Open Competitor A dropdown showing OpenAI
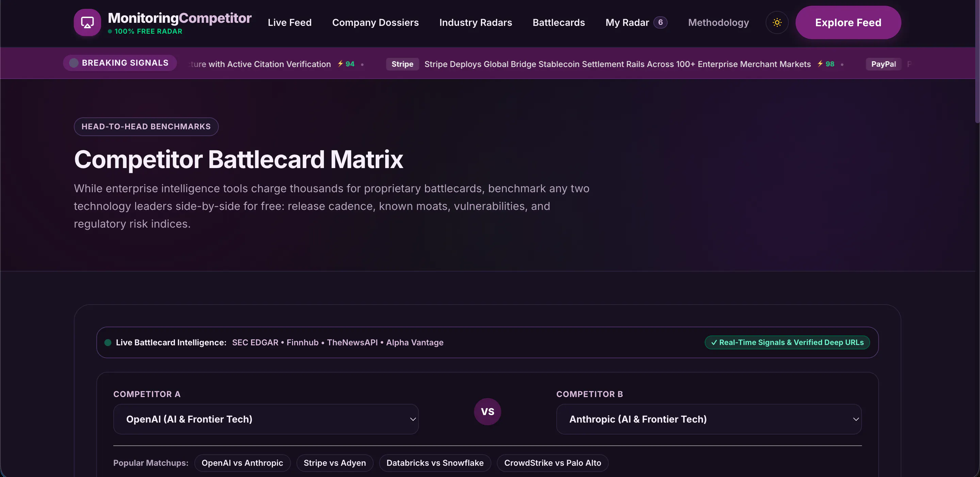The width and height of the screenshot is (980, 477). pos(266,419)
